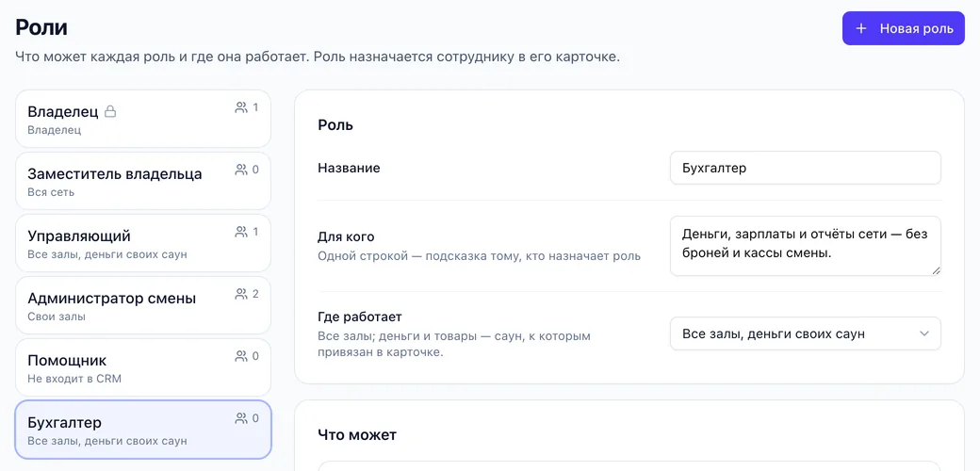Viewport: 980px width, 471px height.
Task: Click the users icon on Владелец card
Action: click(241, 107)
